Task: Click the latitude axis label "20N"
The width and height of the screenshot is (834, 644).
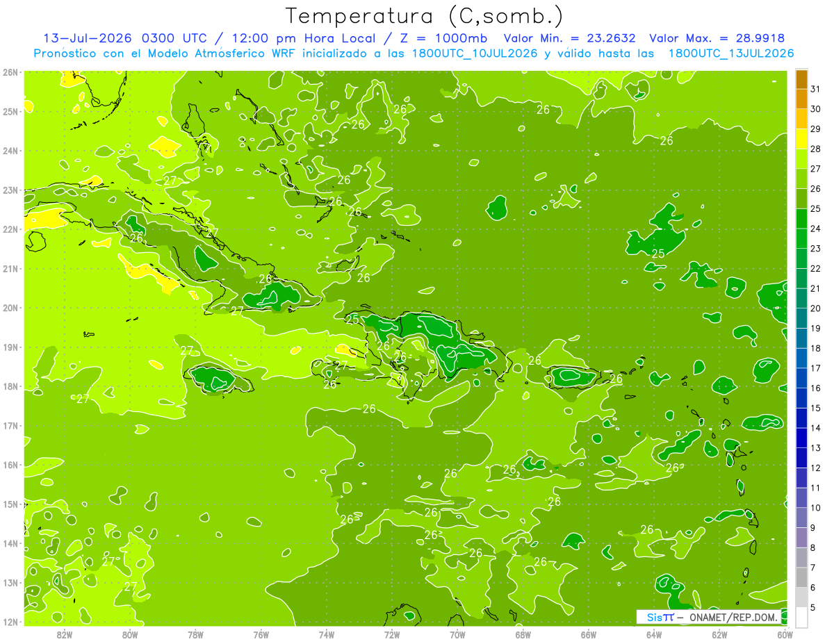Action: pos(10,308)
